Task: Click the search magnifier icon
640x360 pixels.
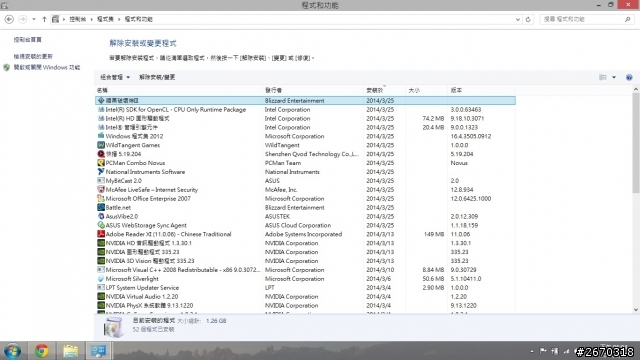Action: [627, 19]
